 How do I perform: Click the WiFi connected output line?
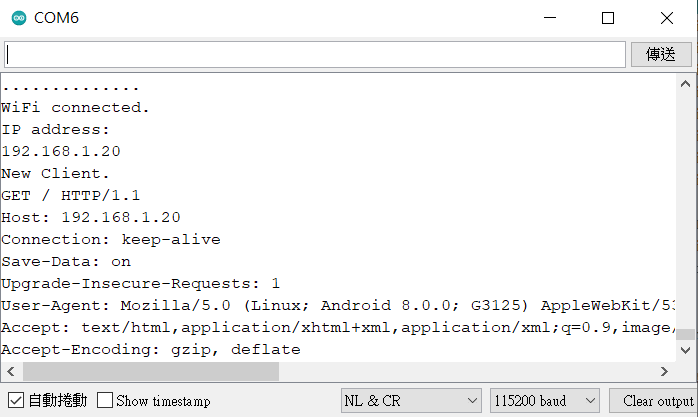(76, 107)
